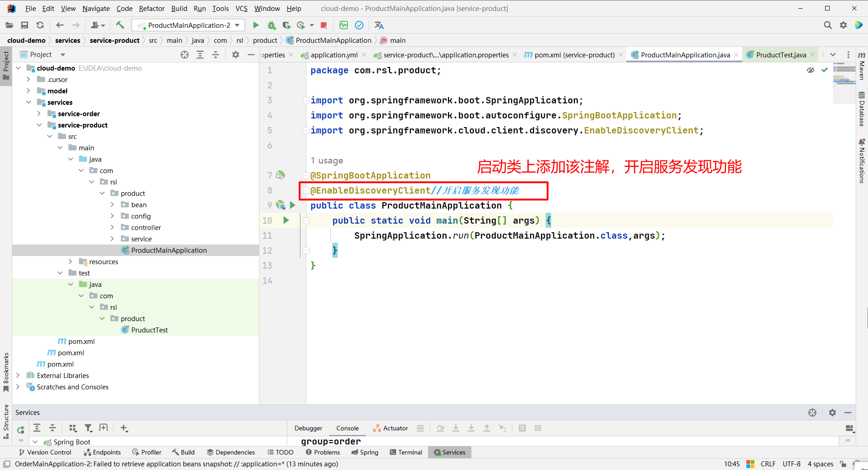Click the Build project hammer icon
Screen dimensions: 868x470
(x=120, y=25)
